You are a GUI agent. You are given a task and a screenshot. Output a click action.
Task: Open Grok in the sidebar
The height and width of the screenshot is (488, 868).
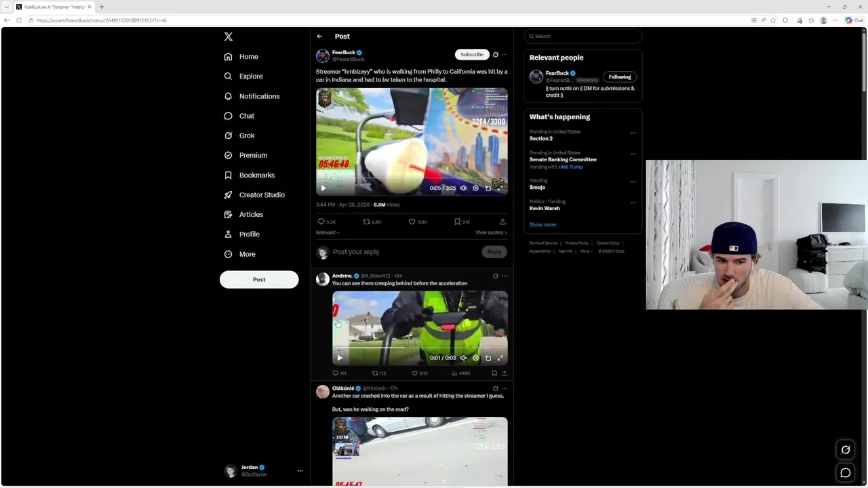[239, 136]
